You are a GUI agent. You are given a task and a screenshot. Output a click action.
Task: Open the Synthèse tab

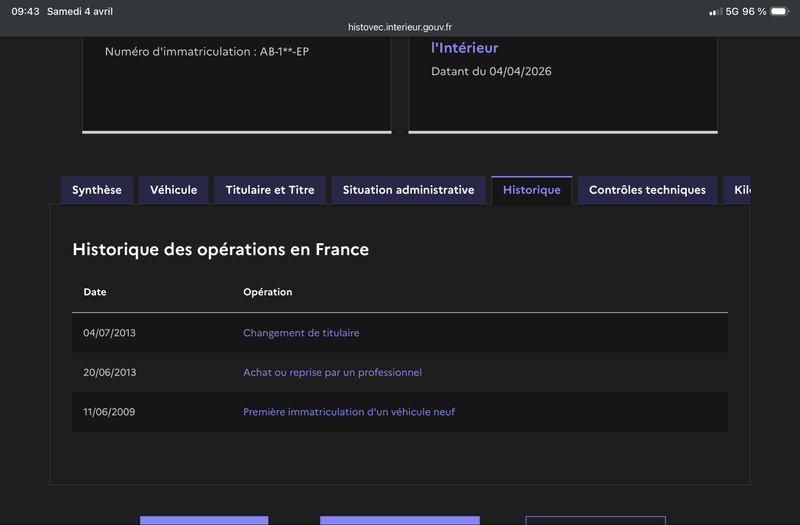[97, 190]
